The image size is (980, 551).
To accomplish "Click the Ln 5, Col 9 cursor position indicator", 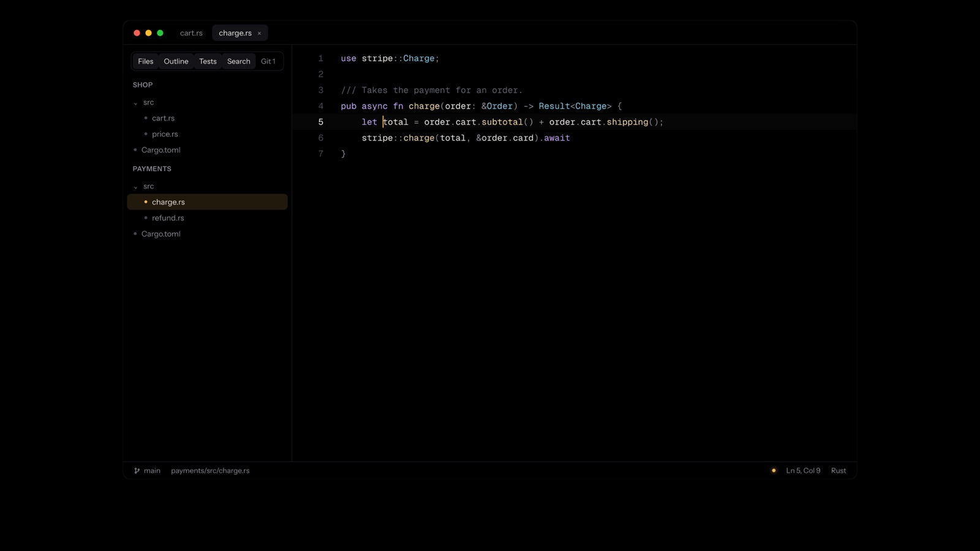I will (803, 471).
